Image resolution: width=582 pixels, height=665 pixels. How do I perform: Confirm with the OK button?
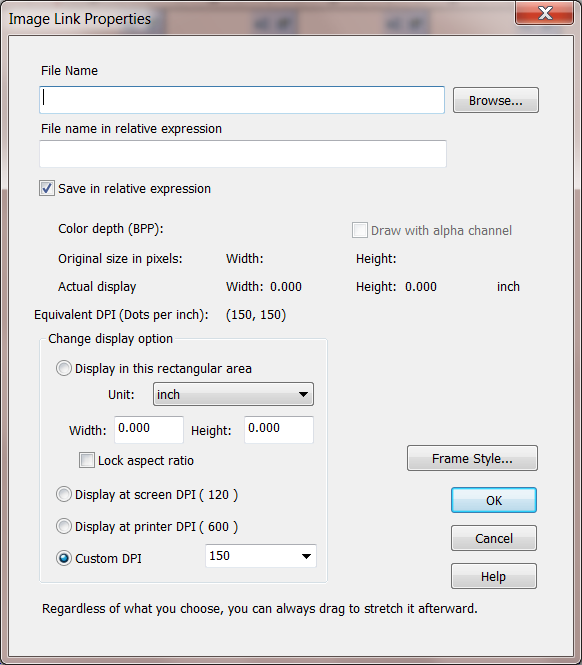[x=494, y=500]
